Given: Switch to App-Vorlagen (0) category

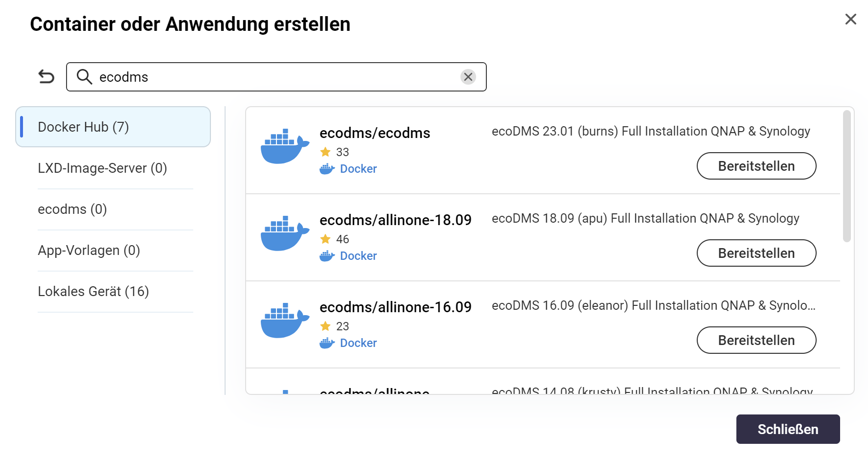Looking at the screenshot, I should point(89,251).
